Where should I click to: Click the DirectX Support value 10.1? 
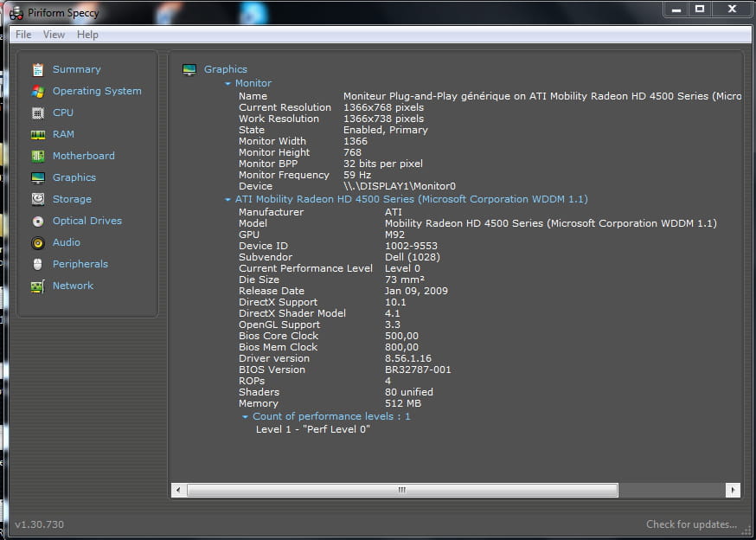(395, 303)
